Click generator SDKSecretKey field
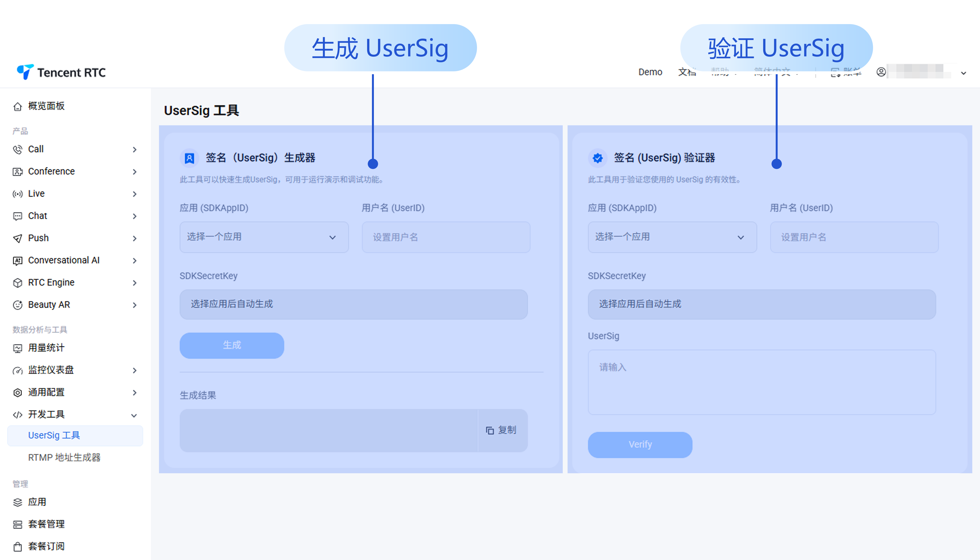 click(354, 304)
